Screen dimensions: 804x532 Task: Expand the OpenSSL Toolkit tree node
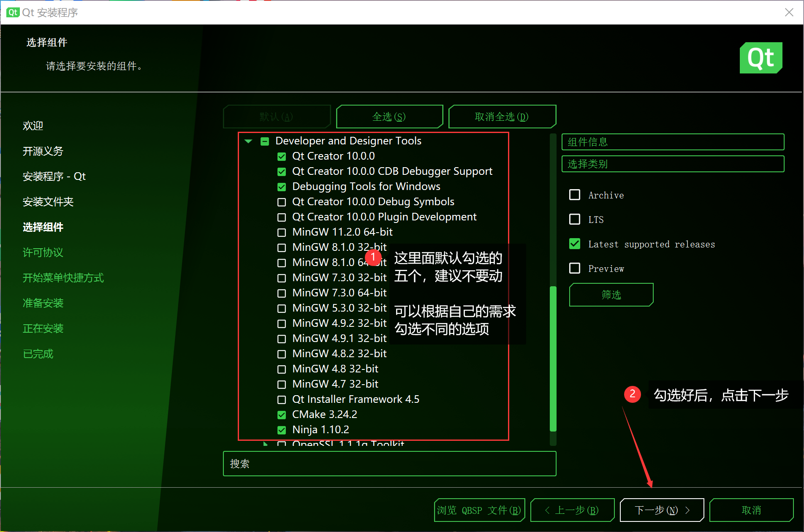point(265,443)
